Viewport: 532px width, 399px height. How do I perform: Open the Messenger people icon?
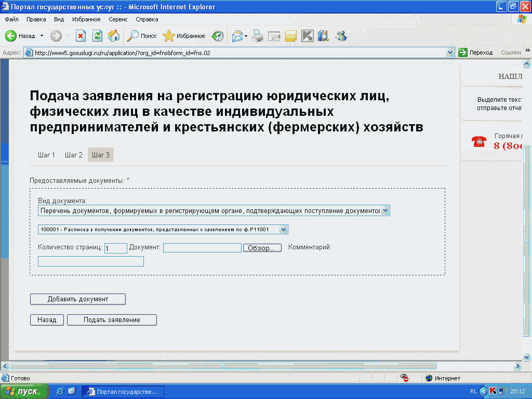pyautogui.click(x=341, y=36)
